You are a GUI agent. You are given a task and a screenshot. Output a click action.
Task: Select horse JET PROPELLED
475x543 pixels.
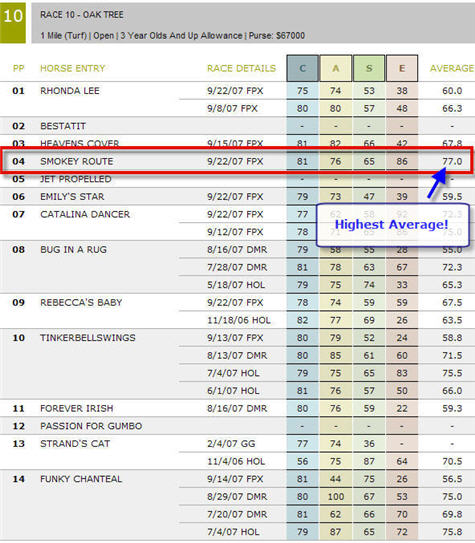75,179
